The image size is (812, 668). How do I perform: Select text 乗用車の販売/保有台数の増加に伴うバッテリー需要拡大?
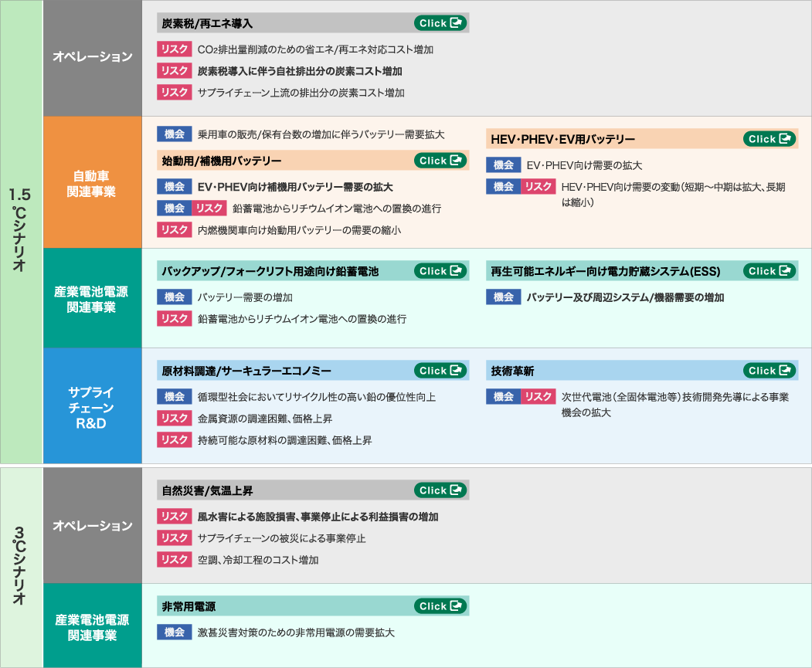[321, 135]
